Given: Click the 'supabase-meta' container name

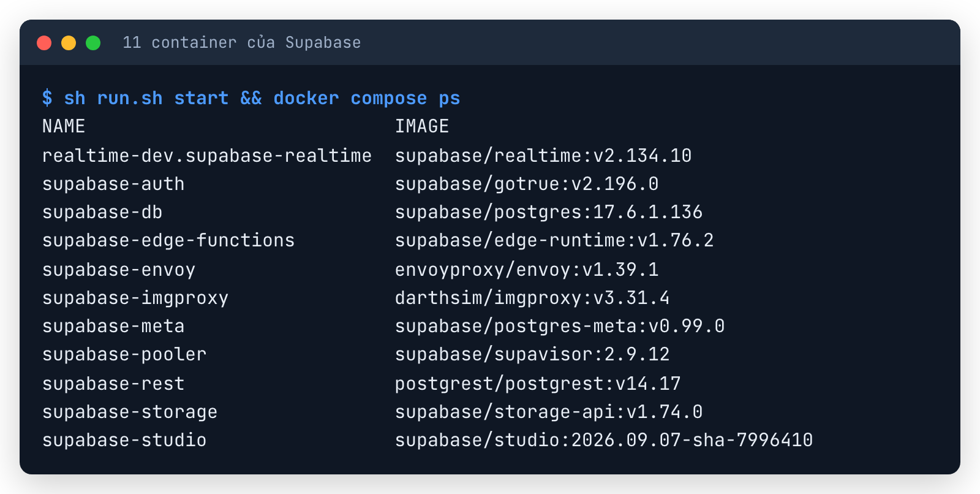Looking at the screenshot, I should point(113,326).
